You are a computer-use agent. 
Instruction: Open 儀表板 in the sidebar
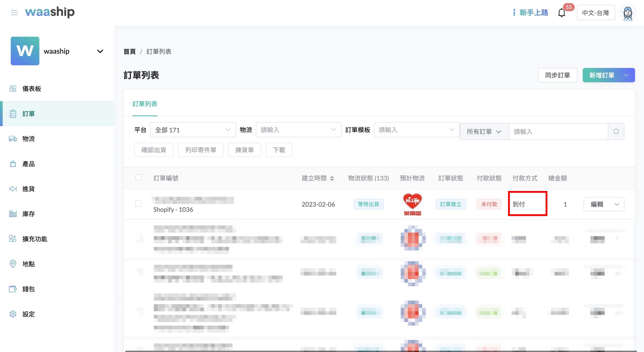pyautogui.click(x=31, y=89)
